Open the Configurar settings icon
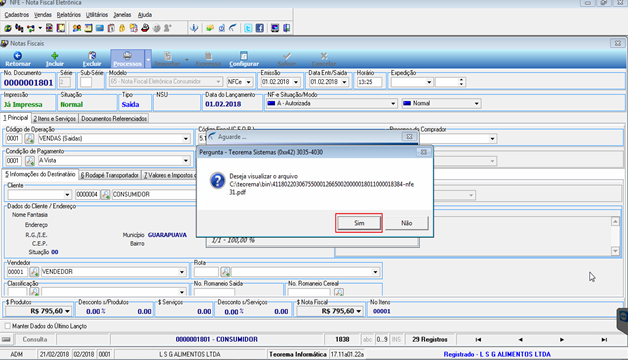The height and width of the screenshot is (360, 628). pyautogui.click(x=244, y=56)
